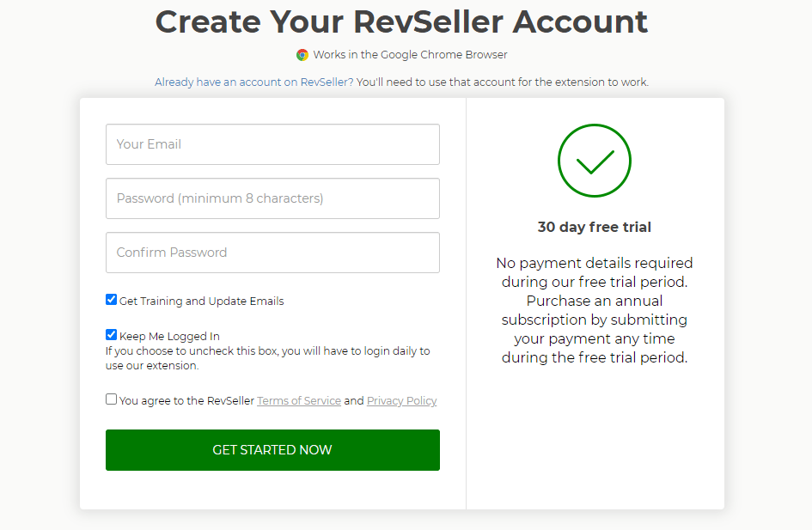The width and height of the screenshot is (812, 530).
Task: Click the 30 day free trial heading
Action: coord(594,228)
